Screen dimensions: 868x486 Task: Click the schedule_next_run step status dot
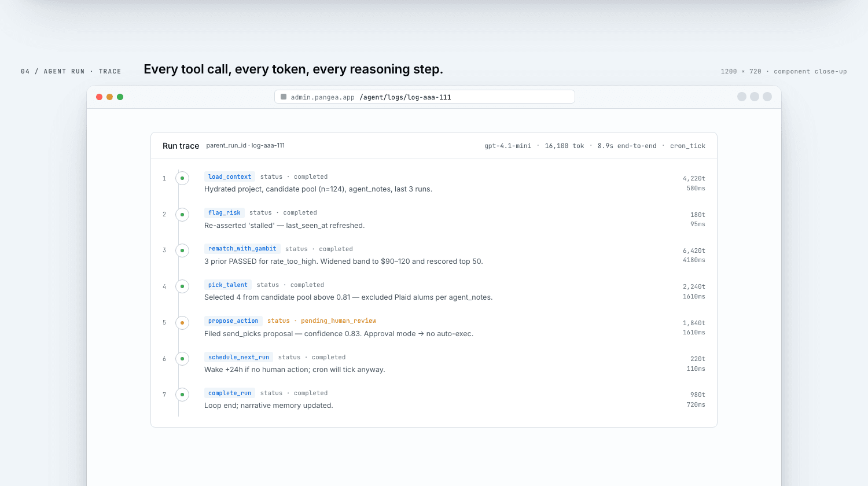click(182, 359)
